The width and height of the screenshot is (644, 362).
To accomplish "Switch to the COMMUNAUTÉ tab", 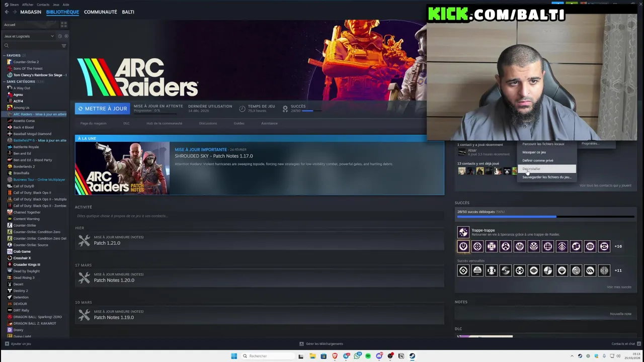I will click(x=101, y=12).
